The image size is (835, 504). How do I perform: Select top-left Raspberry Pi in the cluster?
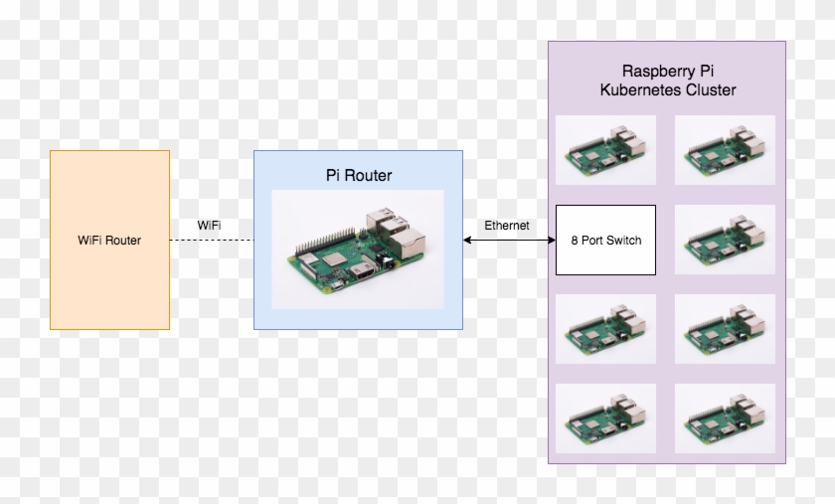pyautogui.click(x=606, y=150)
